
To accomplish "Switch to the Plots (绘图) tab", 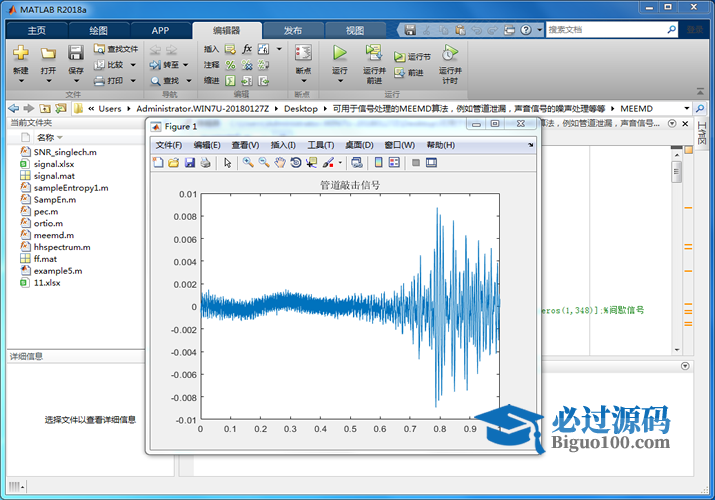I will tap(98, 31).
